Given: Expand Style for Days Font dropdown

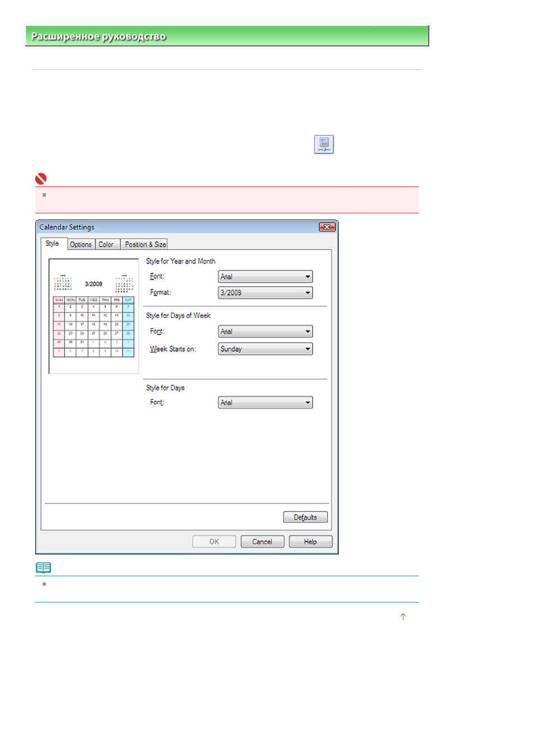Looking at the screenshot, I should point(265,403).
